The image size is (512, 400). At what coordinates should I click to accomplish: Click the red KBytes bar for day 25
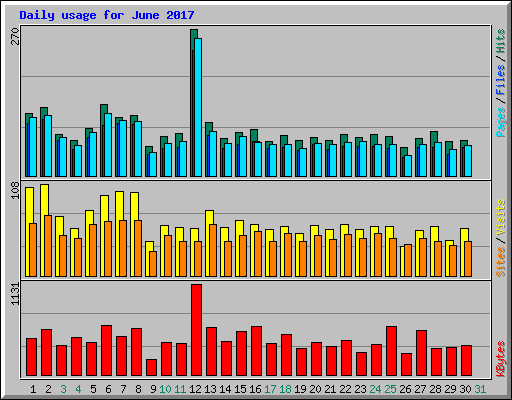click(391, 351)
